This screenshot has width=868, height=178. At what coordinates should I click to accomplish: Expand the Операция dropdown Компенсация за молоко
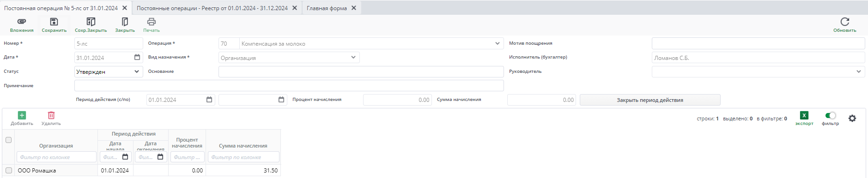[x=498, y=43]
